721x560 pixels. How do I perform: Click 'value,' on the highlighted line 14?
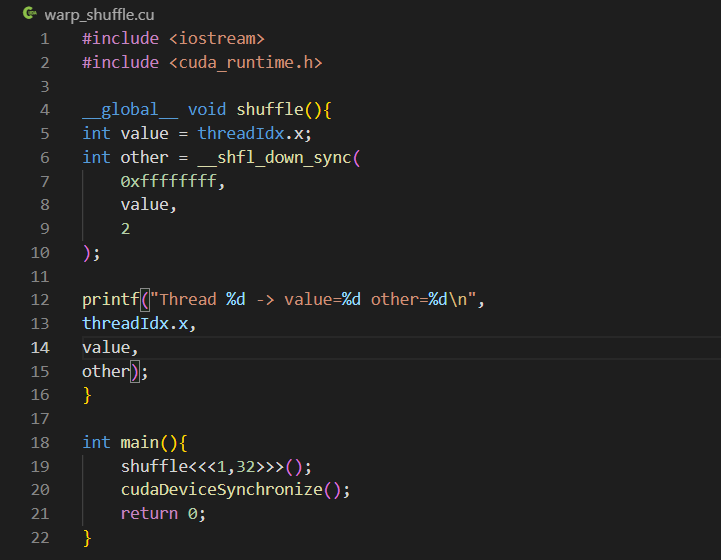110,348
